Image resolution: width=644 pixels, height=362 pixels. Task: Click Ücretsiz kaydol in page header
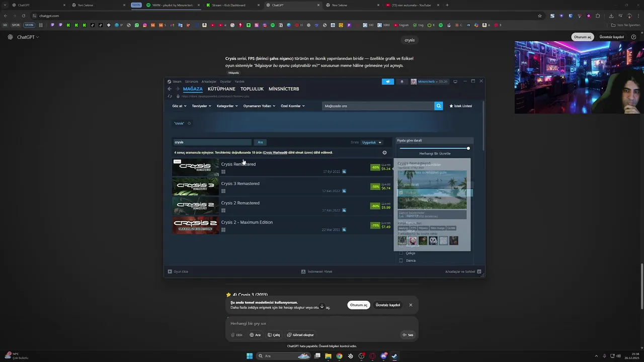pos(611,37)
